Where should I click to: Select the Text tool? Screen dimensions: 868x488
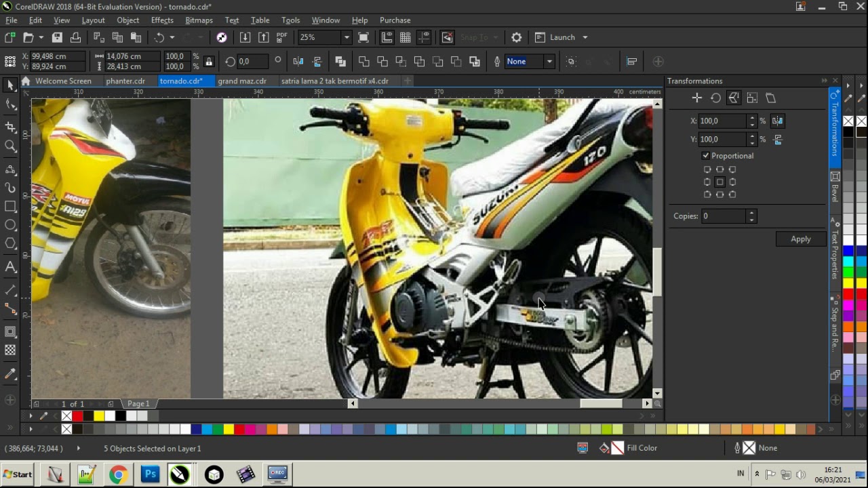[10, 267]
